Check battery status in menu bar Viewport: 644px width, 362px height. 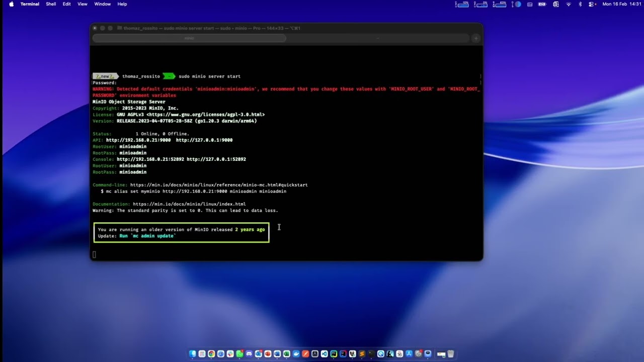(x=542, y=4)
